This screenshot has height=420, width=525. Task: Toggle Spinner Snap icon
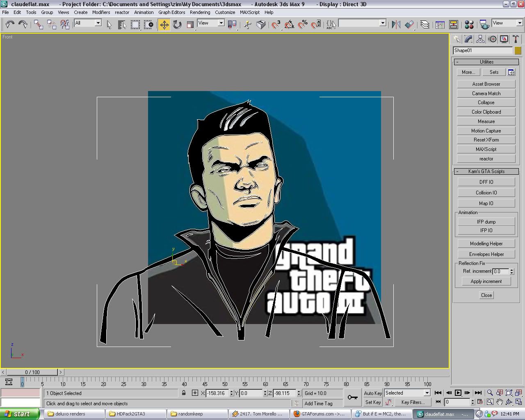(316, 25)
